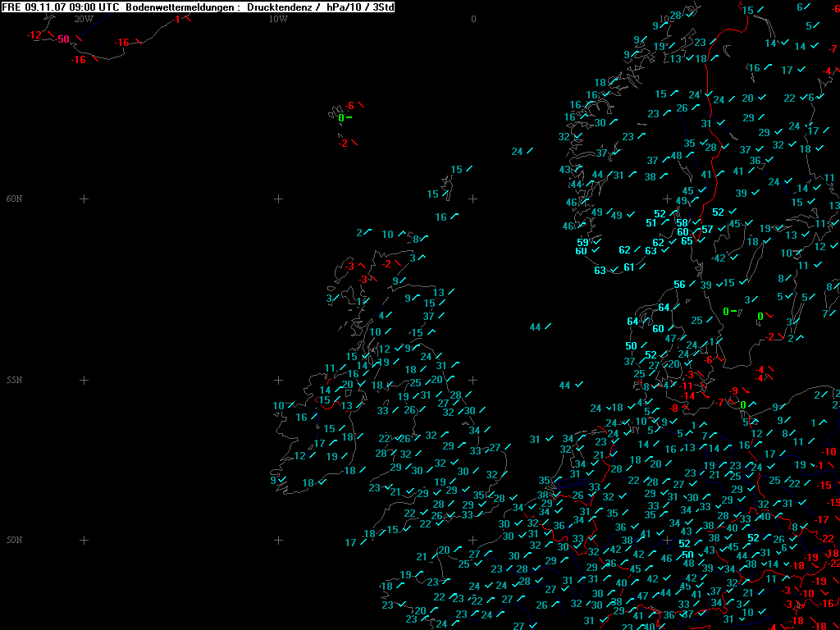This screenshot has height=630, width=840.
Task: Click the map title header text
Action: pos(197,7)
